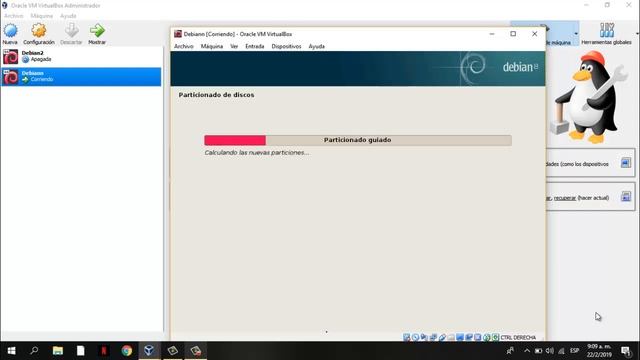
Task: Click mouse integration status bar icon
Action: point(487,338)
